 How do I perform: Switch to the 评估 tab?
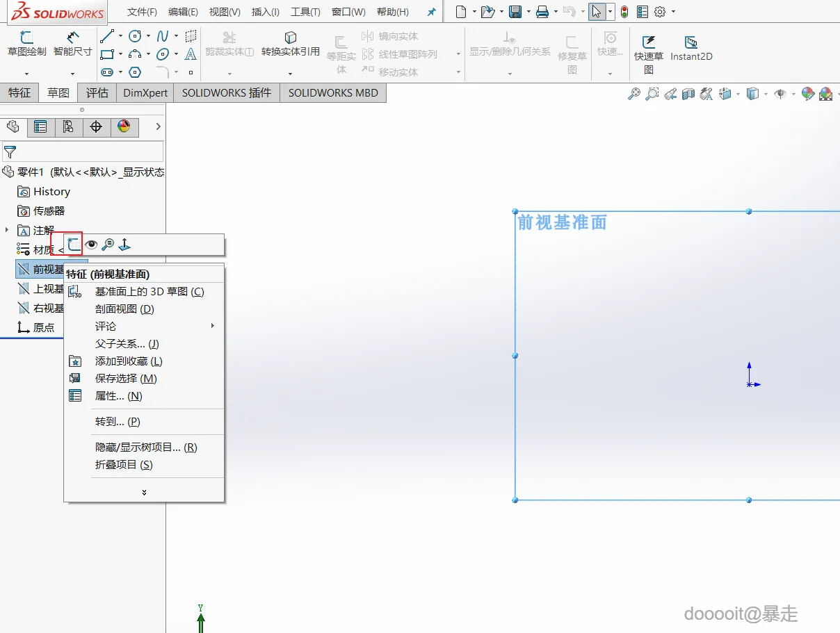[x=97, y=92]
